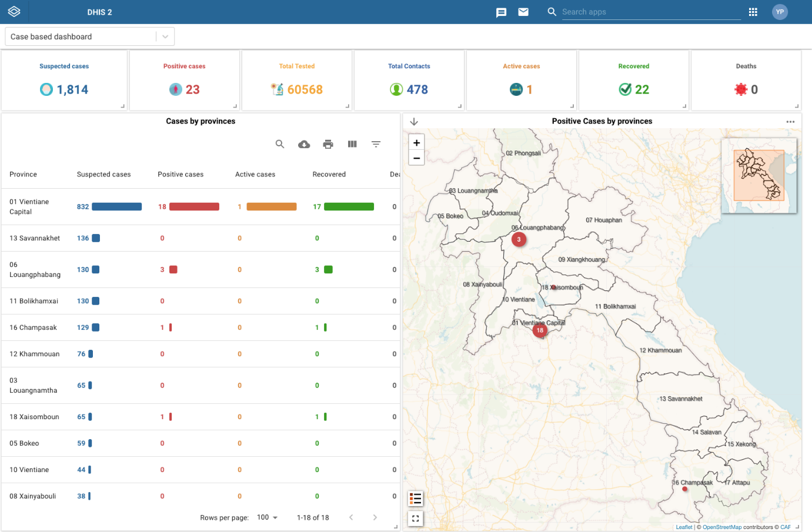Open the apps grid menu
Viewport: 812px width, 532px height.
pos(753,12)
